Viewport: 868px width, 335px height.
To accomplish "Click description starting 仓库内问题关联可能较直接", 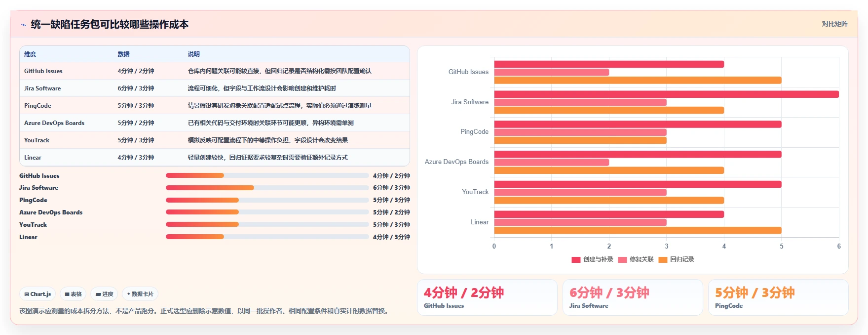I will 279,71.
